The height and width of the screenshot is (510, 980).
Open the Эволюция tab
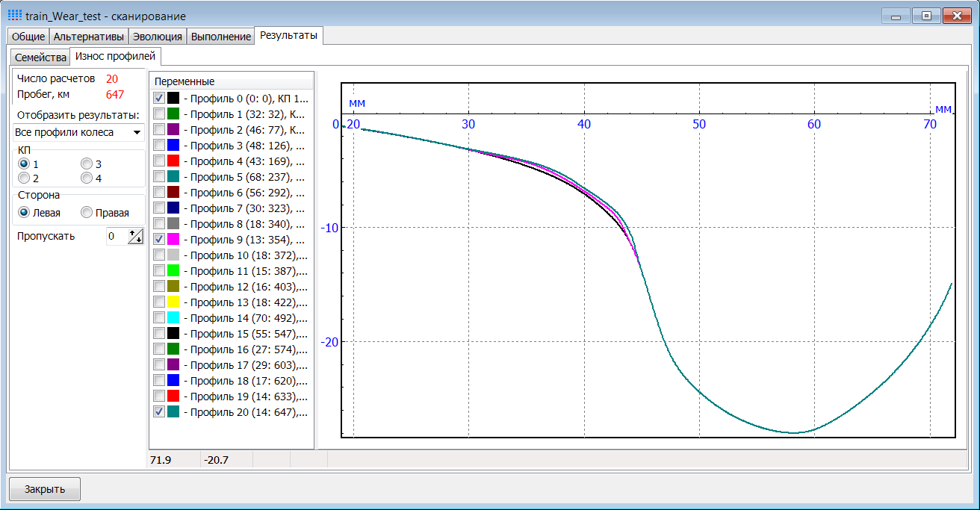(x=157, y=37)
